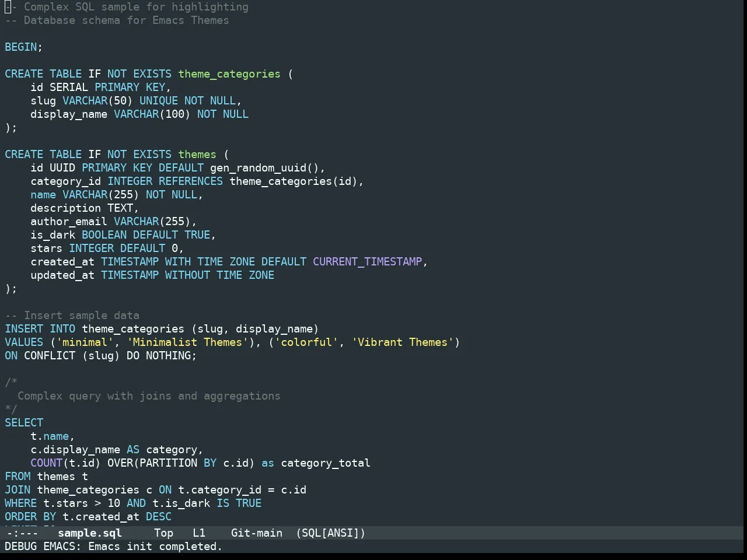This screenshot has width=747, height=560.
Task: Click the echo area message 'Emacs init completed.'
Action: pos(155,547)
